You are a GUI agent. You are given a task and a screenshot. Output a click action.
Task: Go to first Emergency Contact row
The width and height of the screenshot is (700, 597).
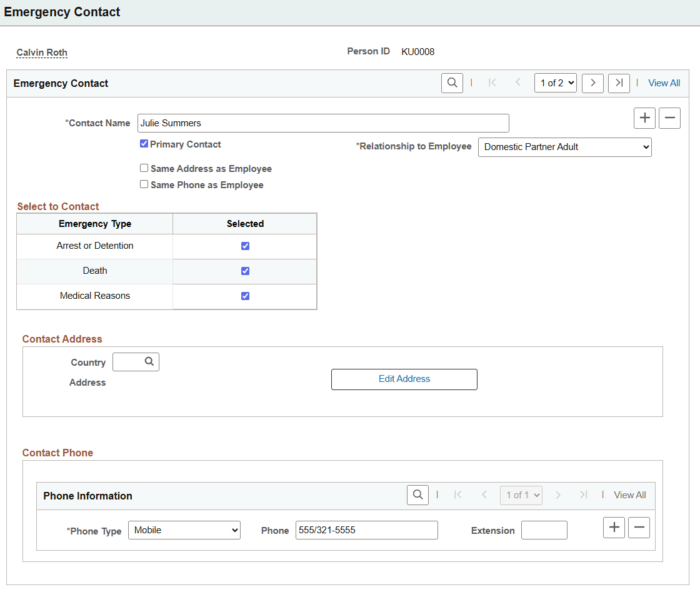click(492, 83)
